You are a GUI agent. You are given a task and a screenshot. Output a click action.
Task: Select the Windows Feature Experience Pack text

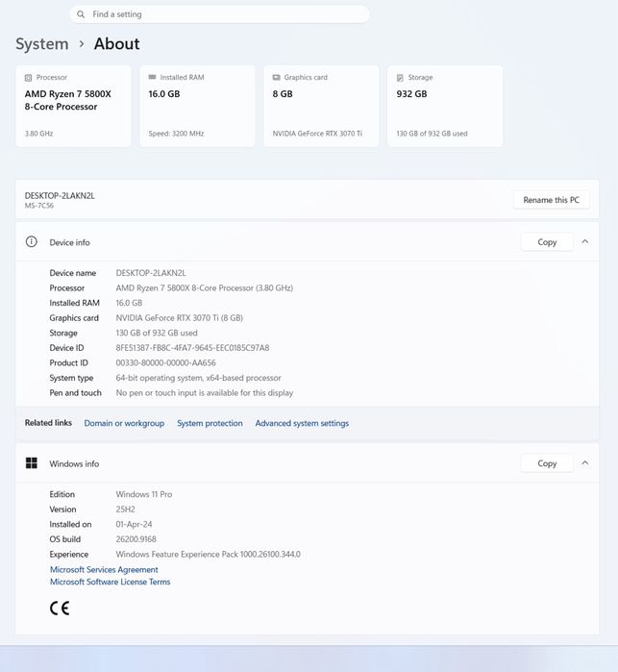209,554
